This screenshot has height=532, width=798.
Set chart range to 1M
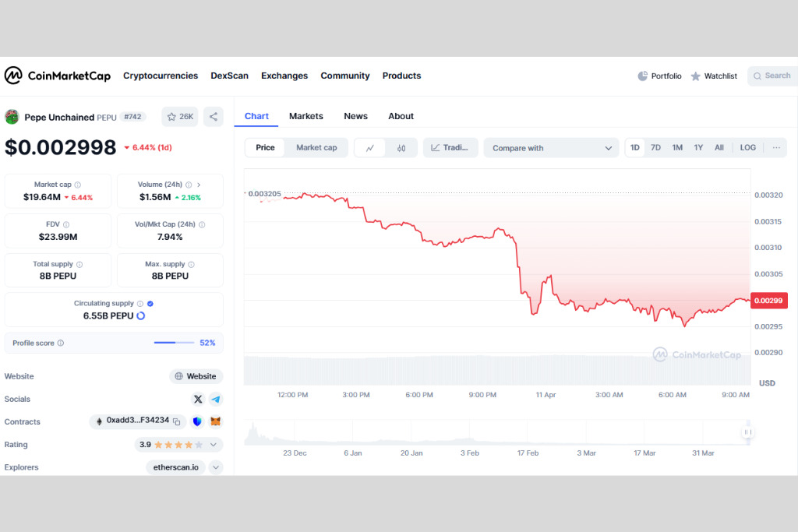pyautogui.click(x=677, y=147)
